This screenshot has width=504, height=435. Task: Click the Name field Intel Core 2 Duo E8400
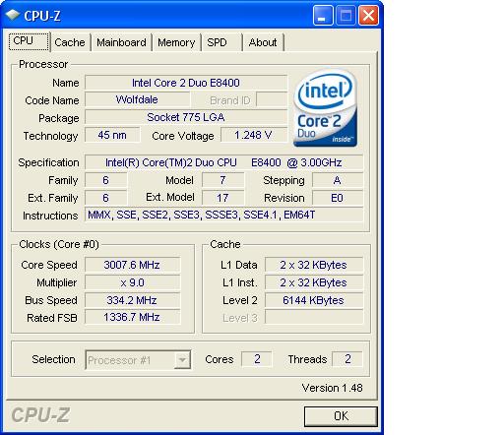click(186, 83)
